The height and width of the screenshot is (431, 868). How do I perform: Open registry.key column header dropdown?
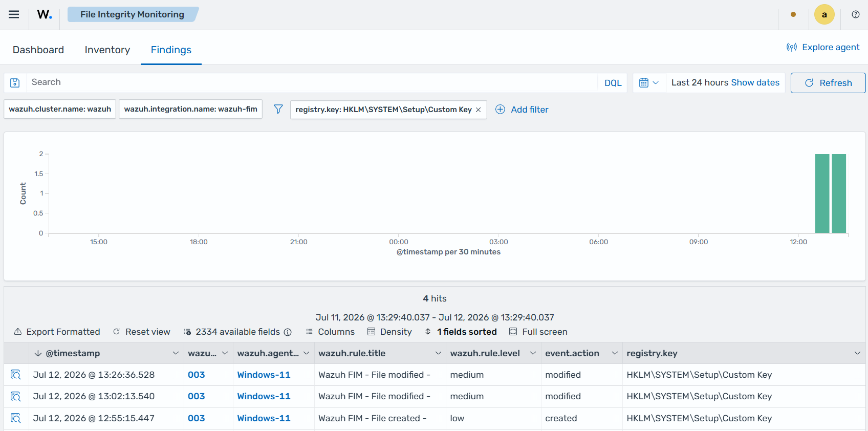point(857,353)
